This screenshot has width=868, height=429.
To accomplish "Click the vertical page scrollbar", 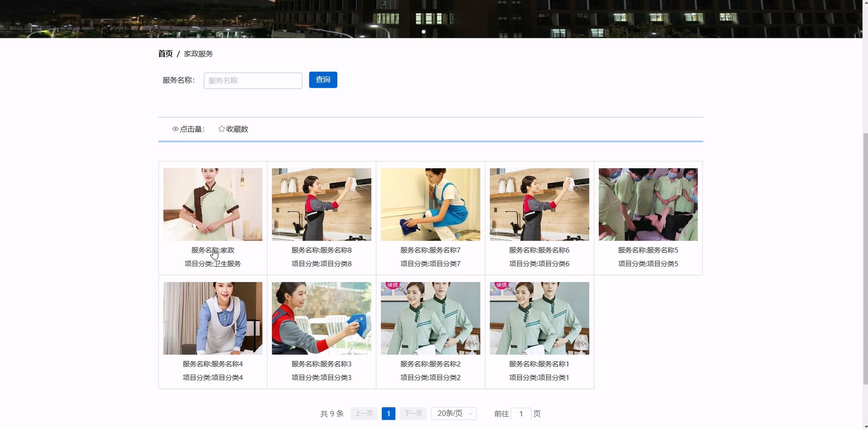I will click(x=865, y=259).
